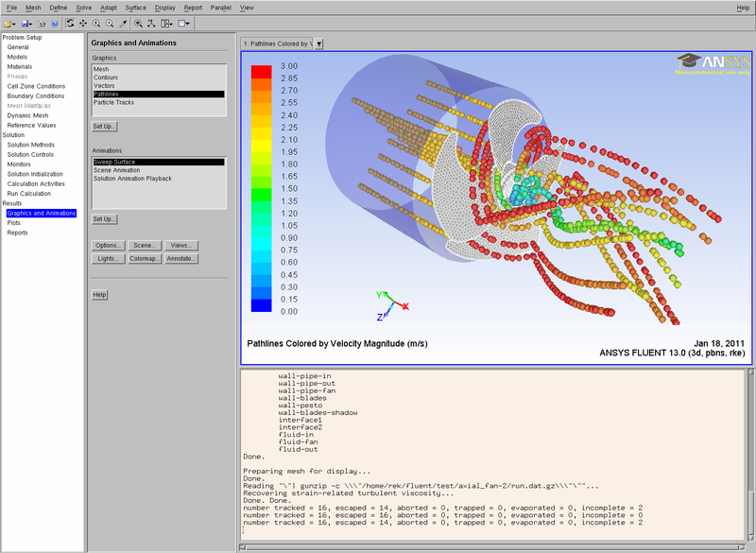756x553 pixels.
Task: Select the probe eyedropper tool
Action: click(123, 22)
